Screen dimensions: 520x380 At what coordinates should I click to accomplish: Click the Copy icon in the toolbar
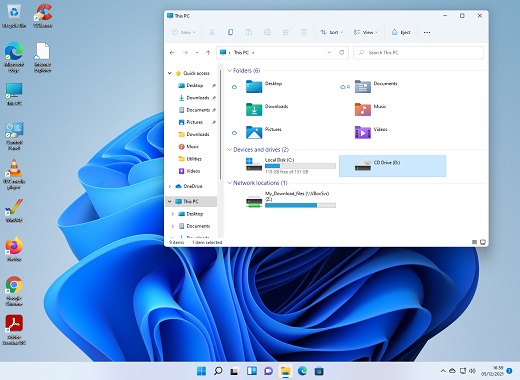pos(230,32)
